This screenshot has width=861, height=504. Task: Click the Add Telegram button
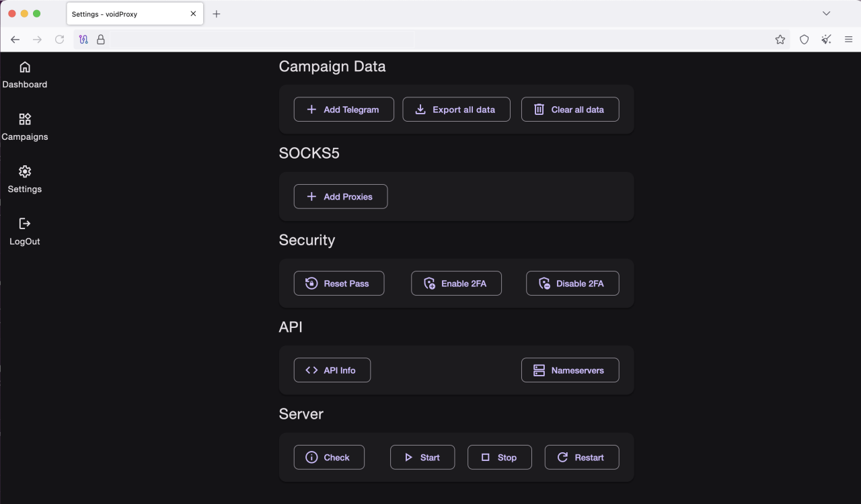coord(344,109)
